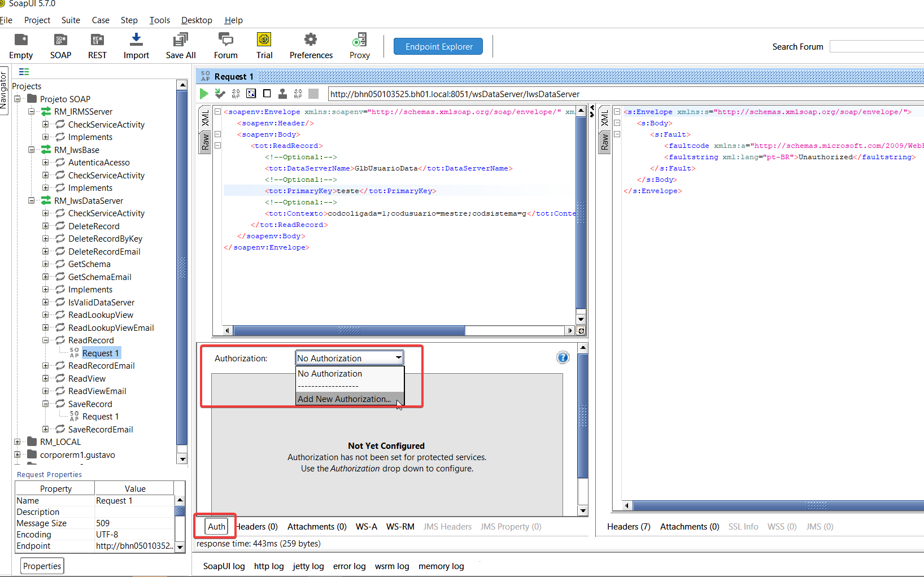
Task: Collapse the ReadRecord operation node
Action: coord(46,340)
